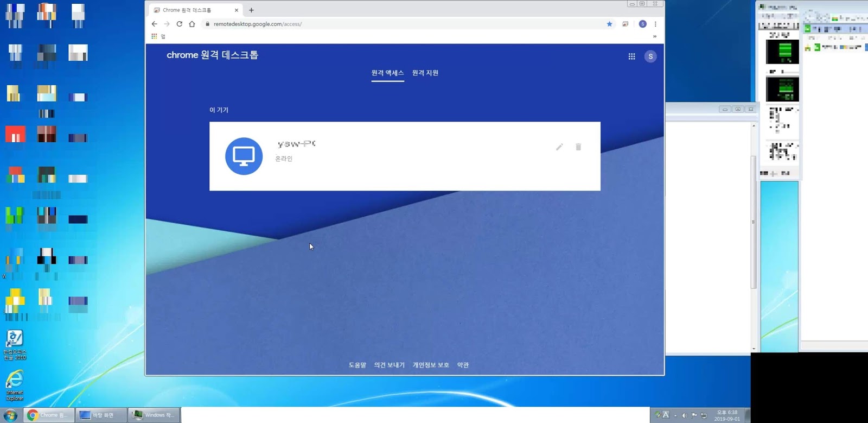Show hidden tray icons arrow
Screen dimensions: 868x423
(675, 415)
